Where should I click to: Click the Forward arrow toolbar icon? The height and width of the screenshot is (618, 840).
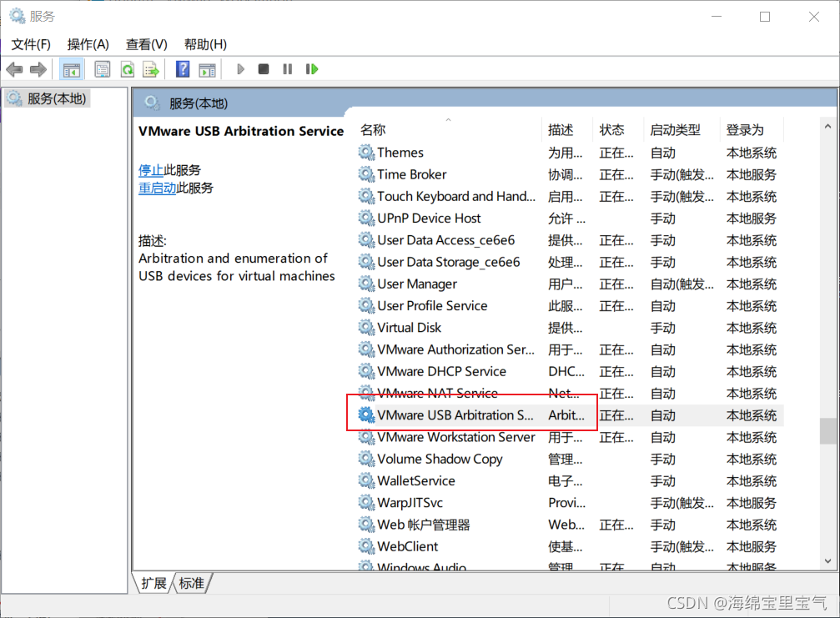[x=38, y=69]
